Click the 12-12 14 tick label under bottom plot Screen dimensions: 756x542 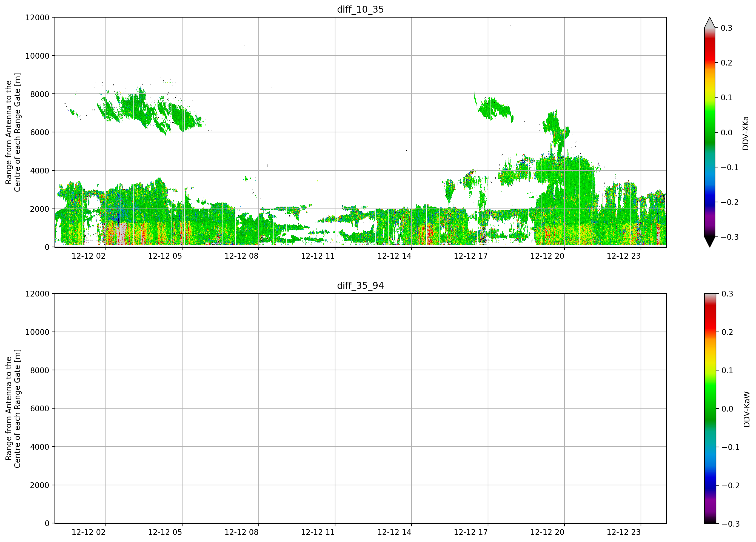394,532
